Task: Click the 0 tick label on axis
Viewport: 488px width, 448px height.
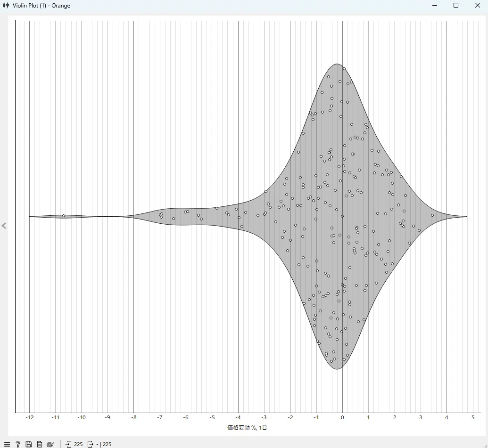Action: (342, 417)
